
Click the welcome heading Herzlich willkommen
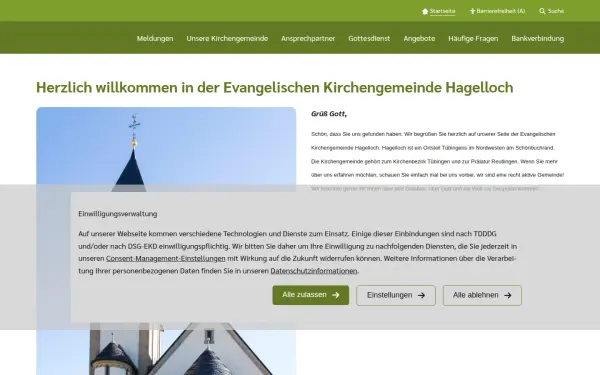click(x=275, y=88)
